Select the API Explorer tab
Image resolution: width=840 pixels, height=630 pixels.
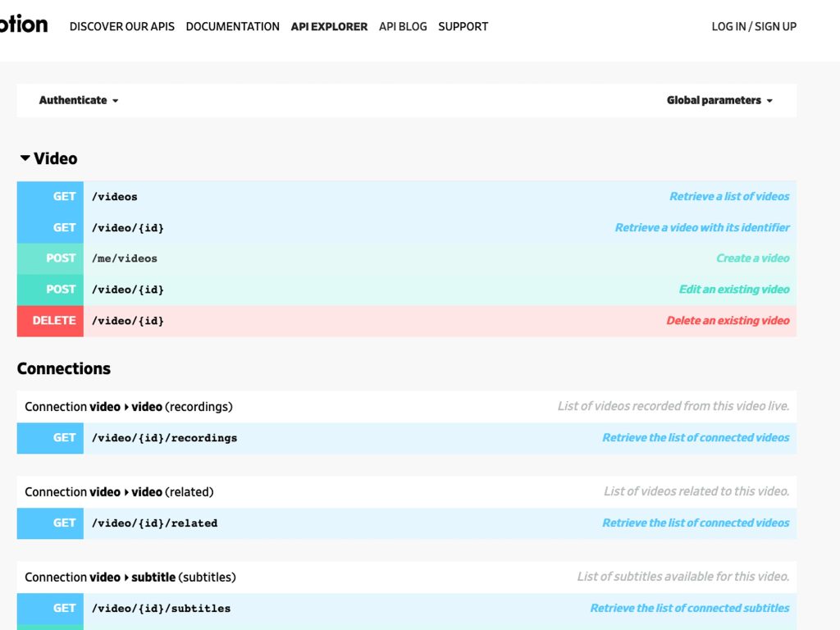pyautogui.click(x=329, y=26)
